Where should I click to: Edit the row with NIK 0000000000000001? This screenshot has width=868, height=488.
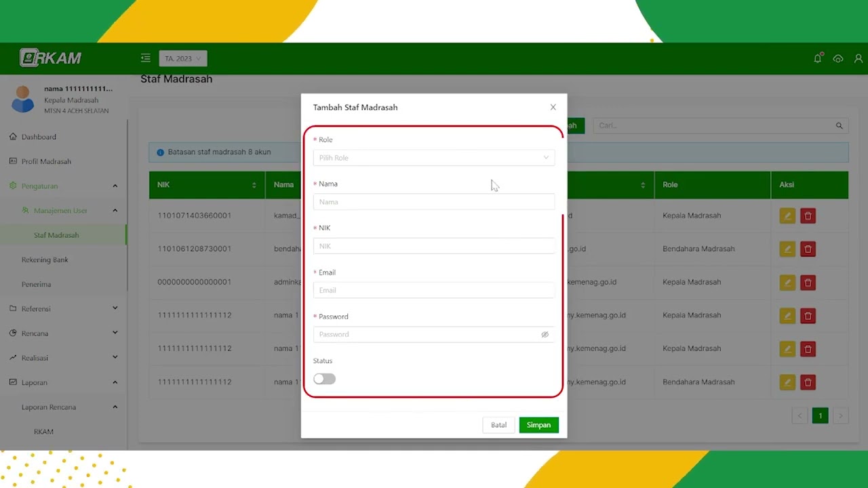point(787,283)
